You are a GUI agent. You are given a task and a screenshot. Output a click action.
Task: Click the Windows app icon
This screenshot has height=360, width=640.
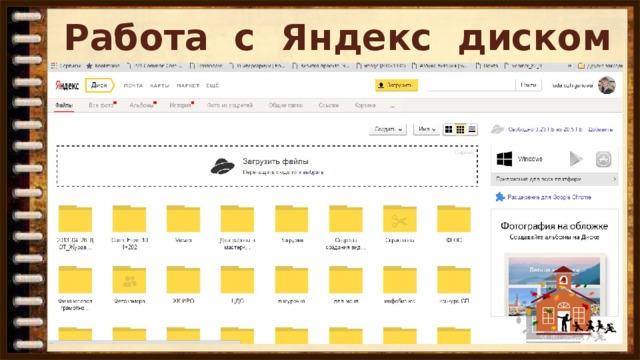504,159
